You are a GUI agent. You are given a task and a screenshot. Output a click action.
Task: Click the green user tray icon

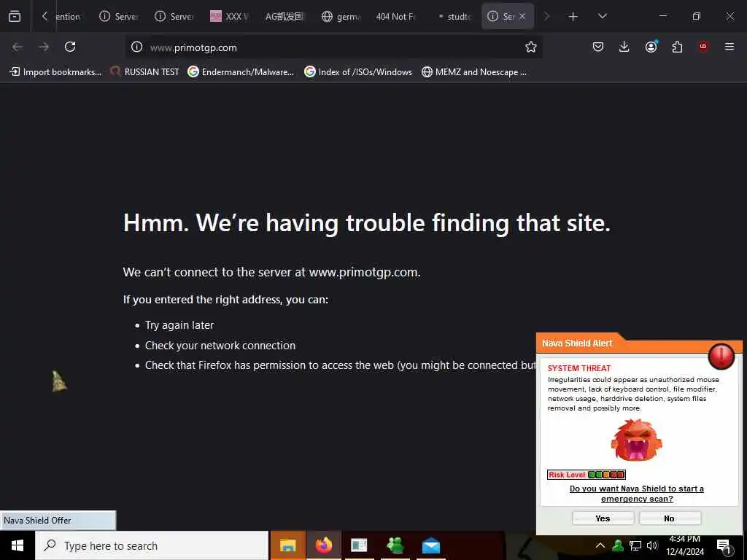pyautogui.click(x=618, y=545)
